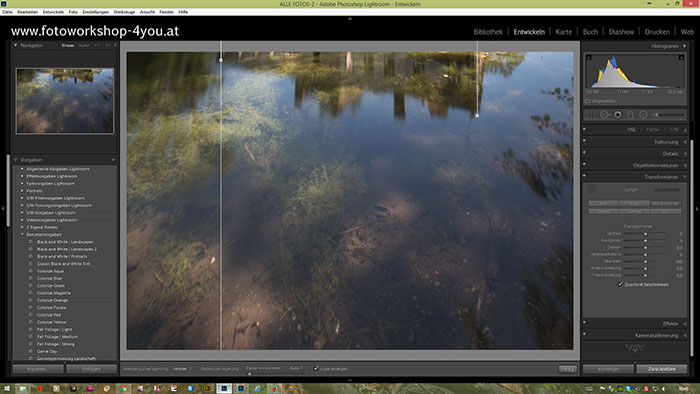This screenshot has width=700, height=394.
Task: Collapse the Benutzervorgaben preset folder
Action: point(22,234)
